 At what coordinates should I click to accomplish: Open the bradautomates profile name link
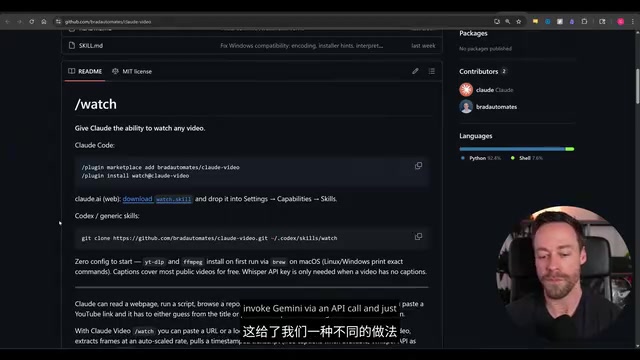coord(496,107)
